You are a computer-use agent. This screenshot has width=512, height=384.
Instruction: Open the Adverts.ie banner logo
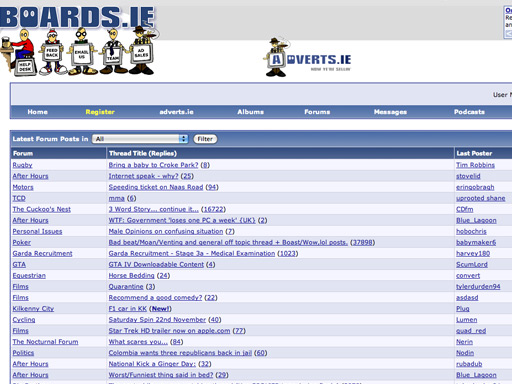click(x=308, y=58)
